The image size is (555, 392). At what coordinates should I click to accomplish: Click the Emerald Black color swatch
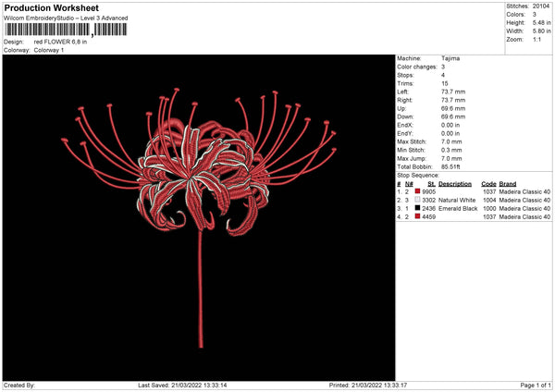(x=418, y=208)
